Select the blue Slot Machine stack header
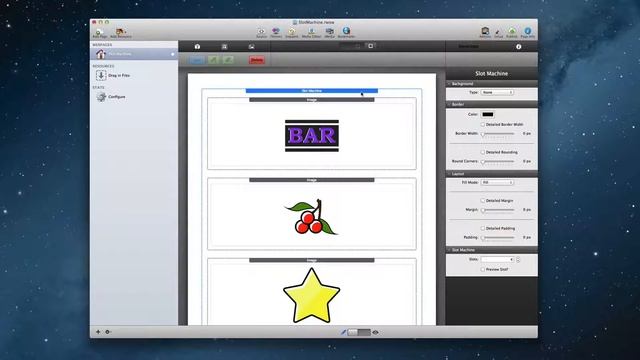 [x=311, y=91]
